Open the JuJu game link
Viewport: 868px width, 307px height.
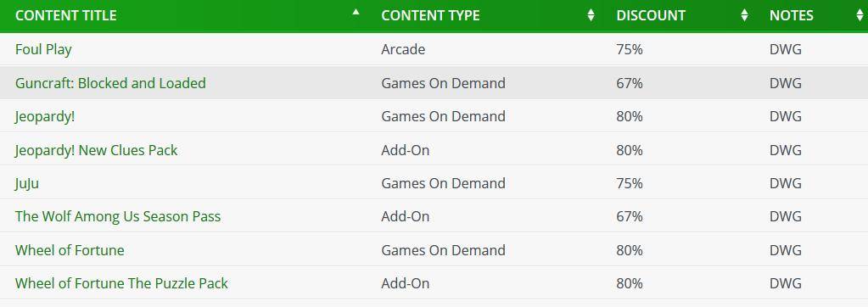coord(26,183)
